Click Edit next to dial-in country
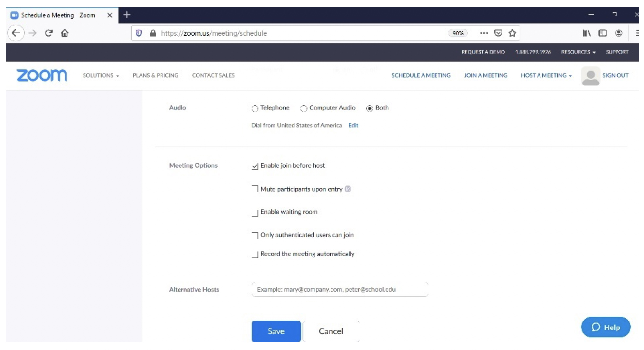 pyautogui.click(x=353, y=125)
